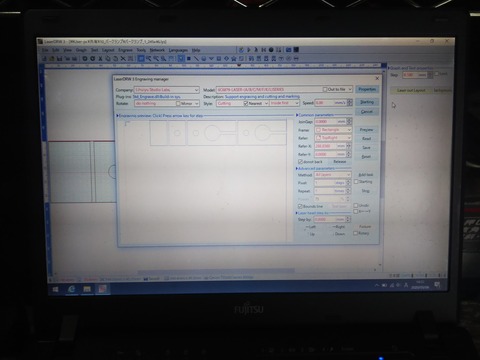Image resolution: width=480 pixels, height=360 pixels.
Task: Open the notification center tray icon
Action: pyautogui.click(x=437, y=285)
